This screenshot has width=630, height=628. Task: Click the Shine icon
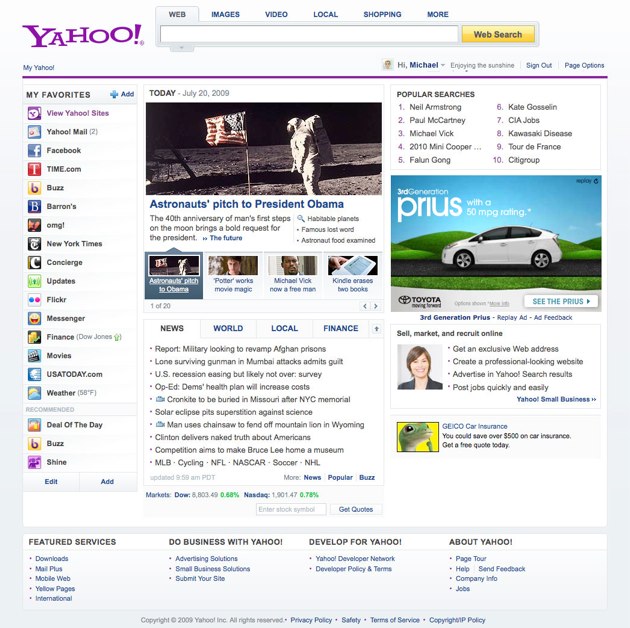(x=34, y=462)
